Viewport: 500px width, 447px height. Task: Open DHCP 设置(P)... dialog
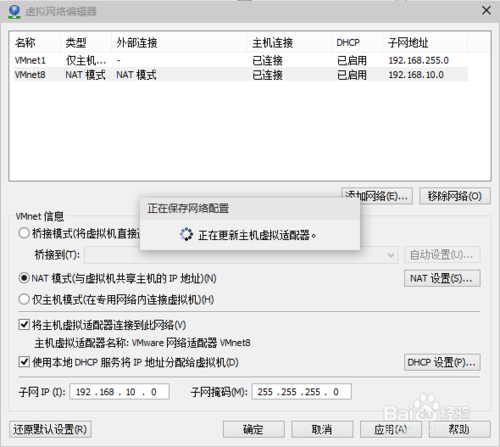point(442,362)
